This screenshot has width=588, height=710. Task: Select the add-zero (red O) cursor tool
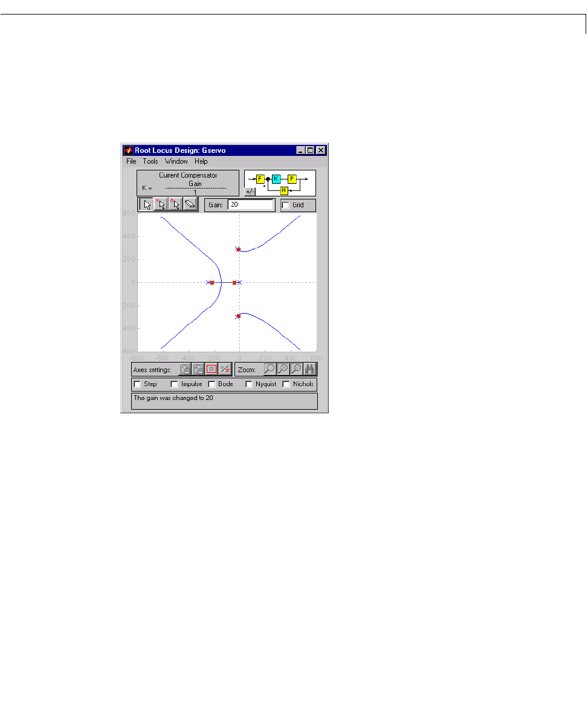pos(175,205)
